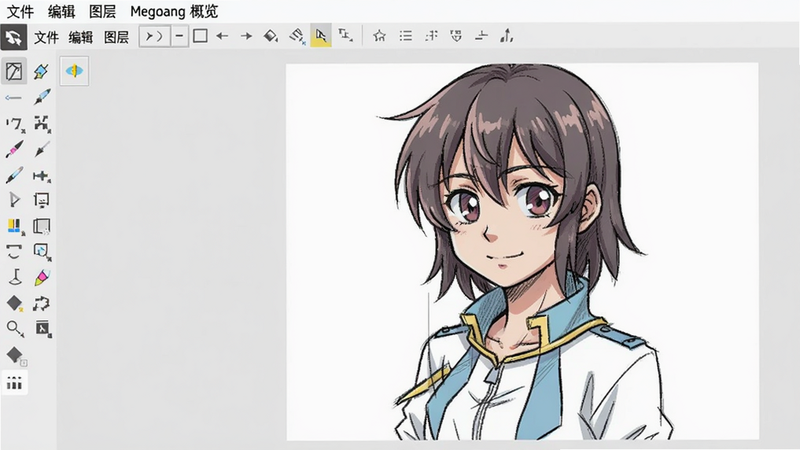Click the shield-shaped icon in the toolbar
The image size is (800, 450).
[456, 36]
